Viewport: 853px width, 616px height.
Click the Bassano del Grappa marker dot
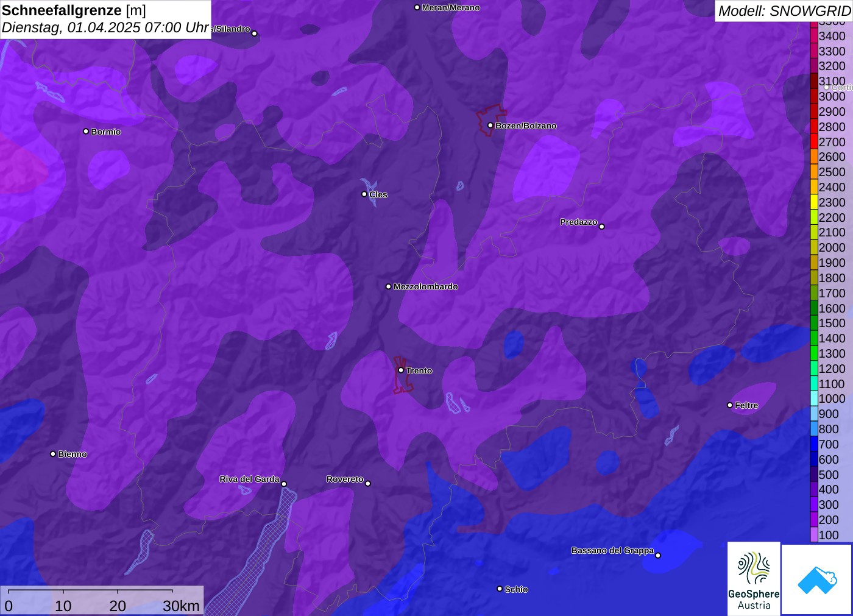(658, 555)
